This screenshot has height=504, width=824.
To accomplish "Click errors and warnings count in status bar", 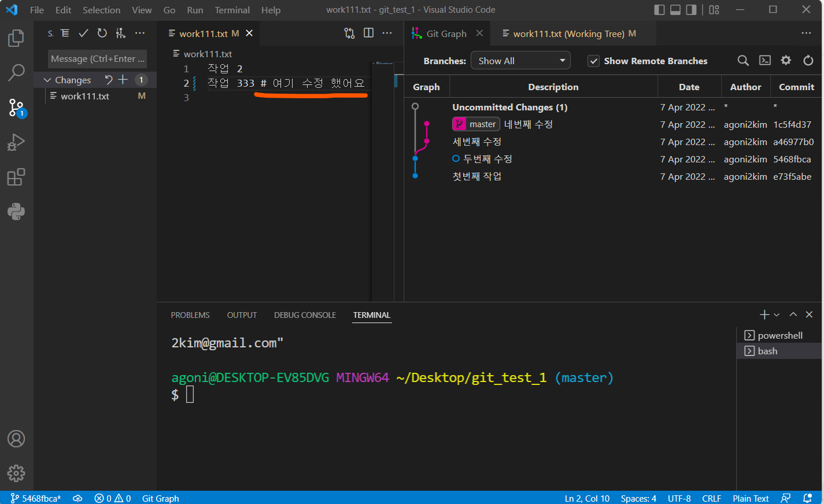I will (x=113, y=498).
